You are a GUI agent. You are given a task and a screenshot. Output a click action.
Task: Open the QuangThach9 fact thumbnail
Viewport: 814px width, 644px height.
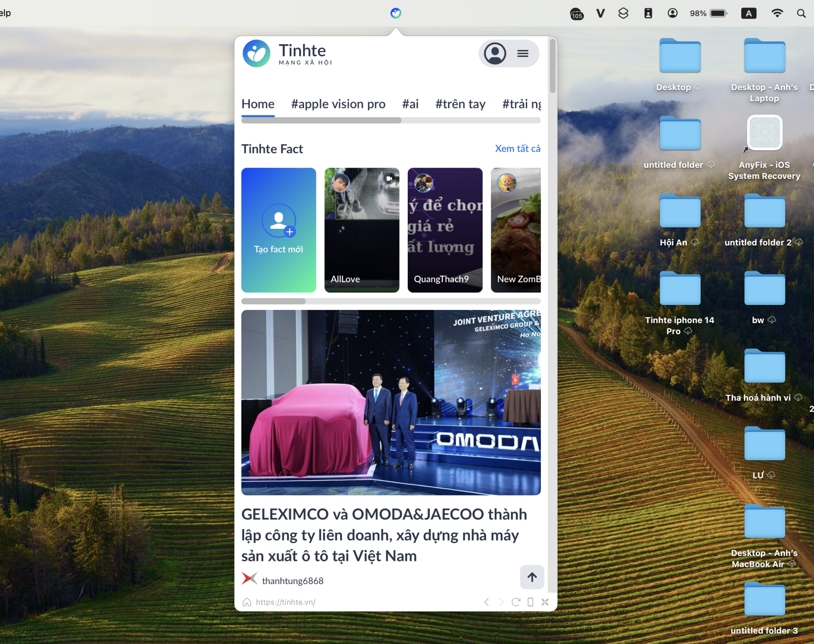pyautogui.click(x=445, y=230)
